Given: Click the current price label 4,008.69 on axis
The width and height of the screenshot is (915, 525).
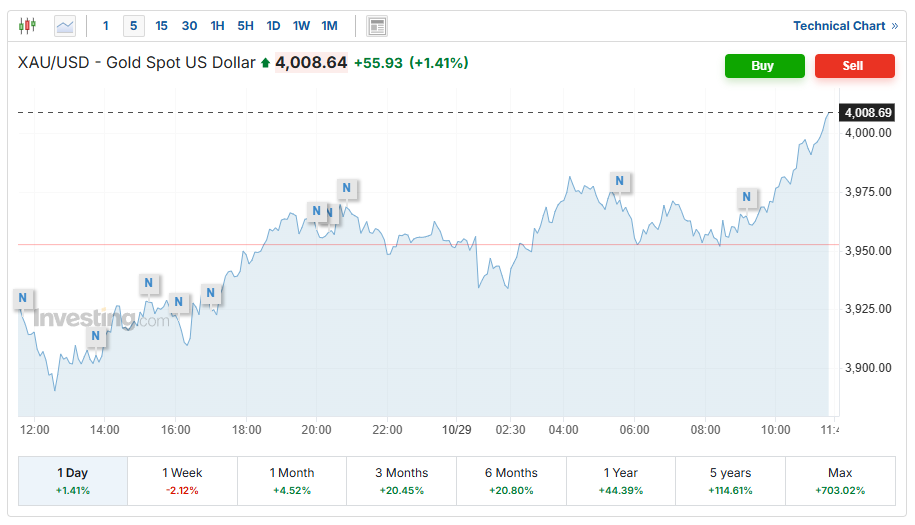Looking at the screenshot, I should [867, 113].
